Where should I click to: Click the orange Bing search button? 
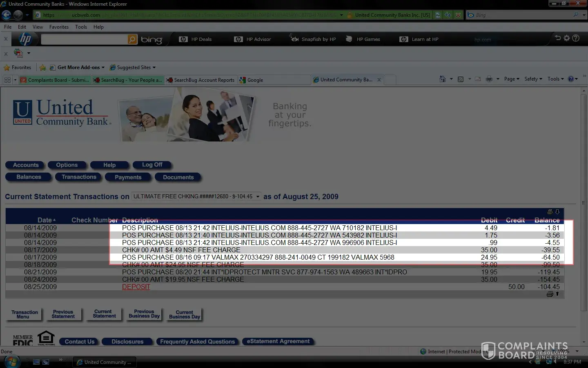coord(133,39)
